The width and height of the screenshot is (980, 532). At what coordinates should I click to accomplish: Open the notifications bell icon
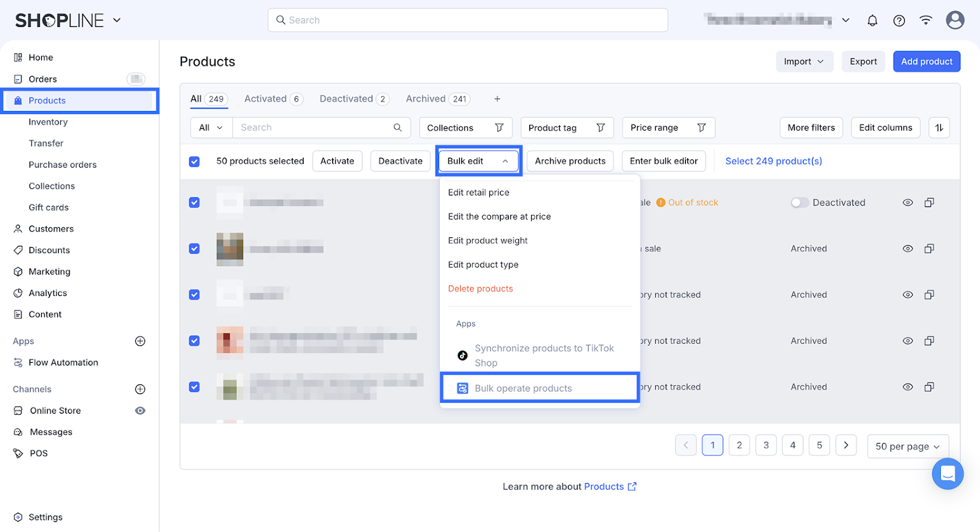pyautogui.click(x=872, y=20)
